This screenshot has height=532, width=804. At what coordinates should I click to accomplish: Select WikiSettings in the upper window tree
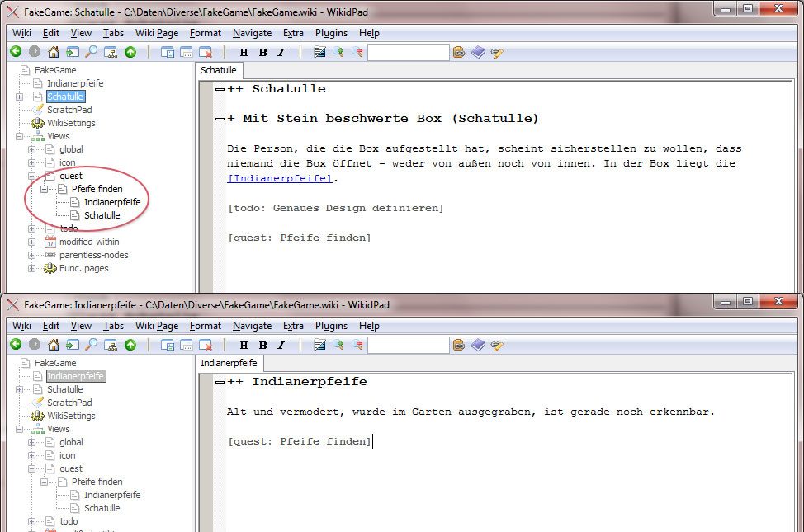pyautogui.click(x=71, y=123)
